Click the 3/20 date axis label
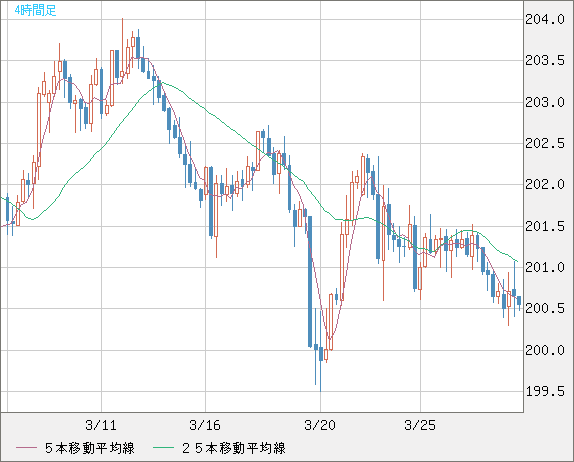574x462 pixels. point(320,425)
